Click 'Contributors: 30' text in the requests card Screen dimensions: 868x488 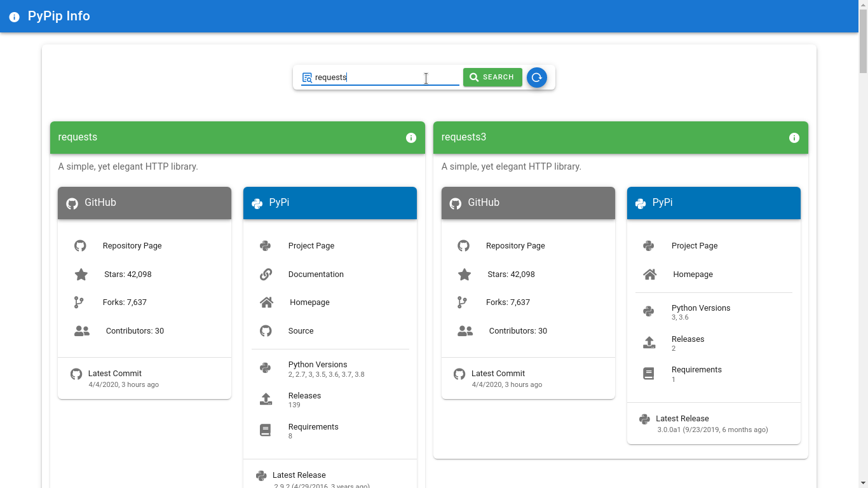135,331
